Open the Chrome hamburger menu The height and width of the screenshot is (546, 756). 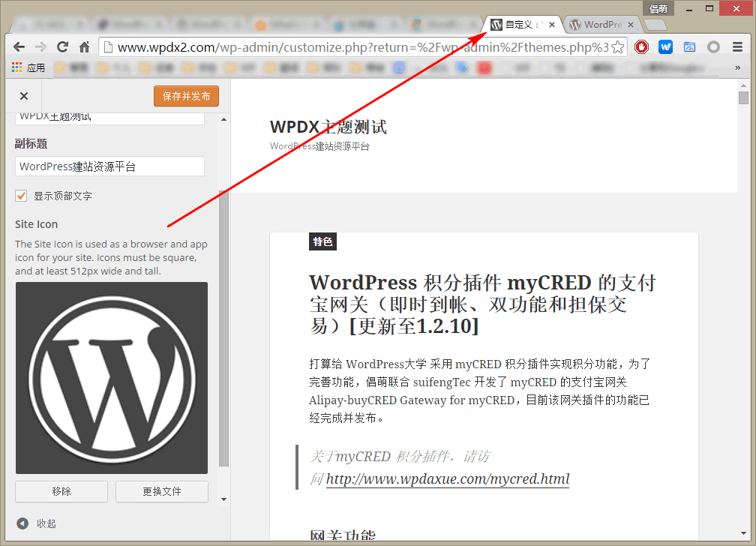(738, 46)
